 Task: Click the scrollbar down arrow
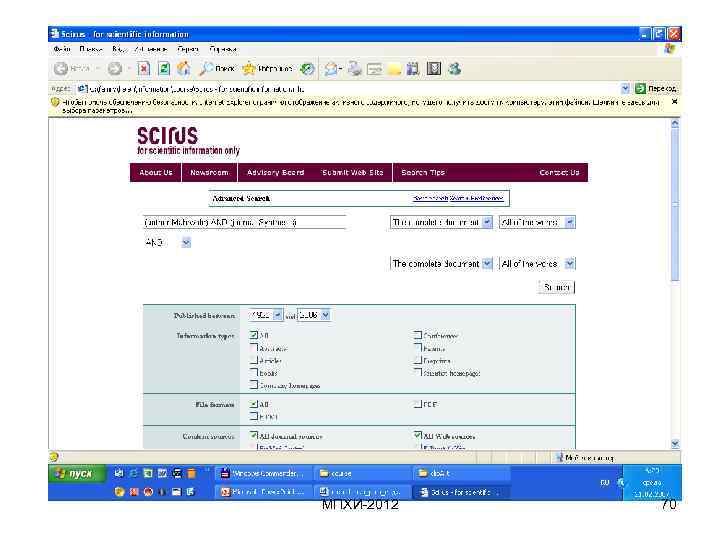click(x=675, y=444)
